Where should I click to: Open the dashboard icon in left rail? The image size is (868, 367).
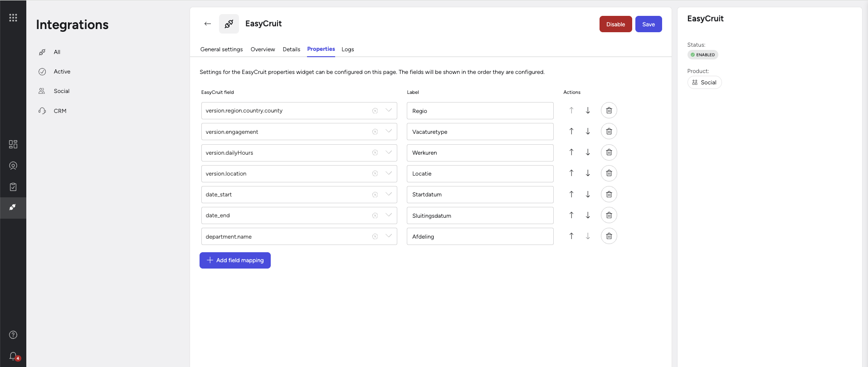tap(13, 144)
